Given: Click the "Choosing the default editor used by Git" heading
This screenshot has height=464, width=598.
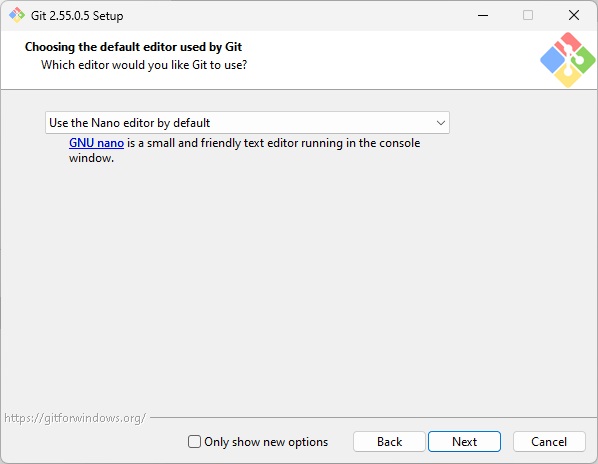Looking at the screenshot, I should [x=133, y=47].
